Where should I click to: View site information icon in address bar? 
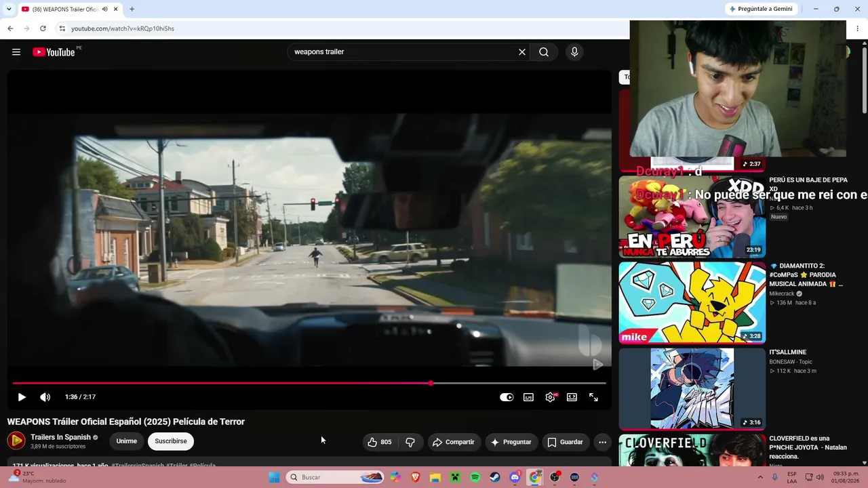click(62, 28)
